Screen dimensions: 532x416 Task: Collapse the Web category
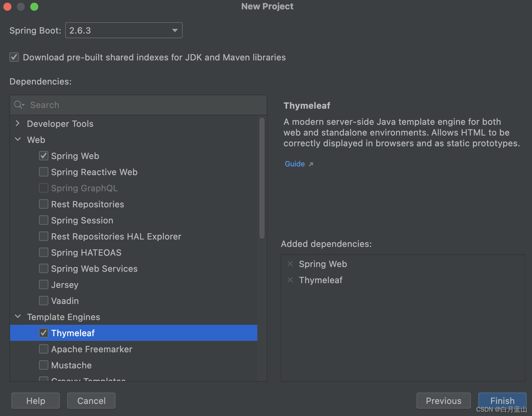coord(18,140)
